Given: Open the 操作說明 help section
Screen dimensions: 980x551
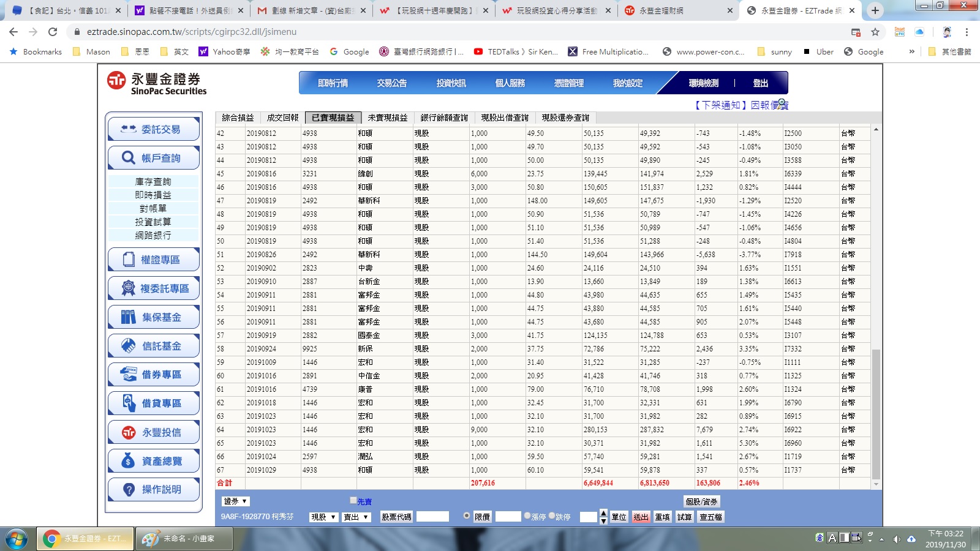Looking at the screenshot, I should pyautogui.click(x=154, y=490).
